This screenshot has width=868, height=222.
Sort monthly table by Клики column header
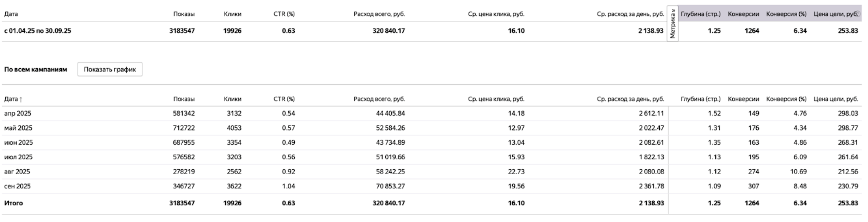(x=232, y=99)
